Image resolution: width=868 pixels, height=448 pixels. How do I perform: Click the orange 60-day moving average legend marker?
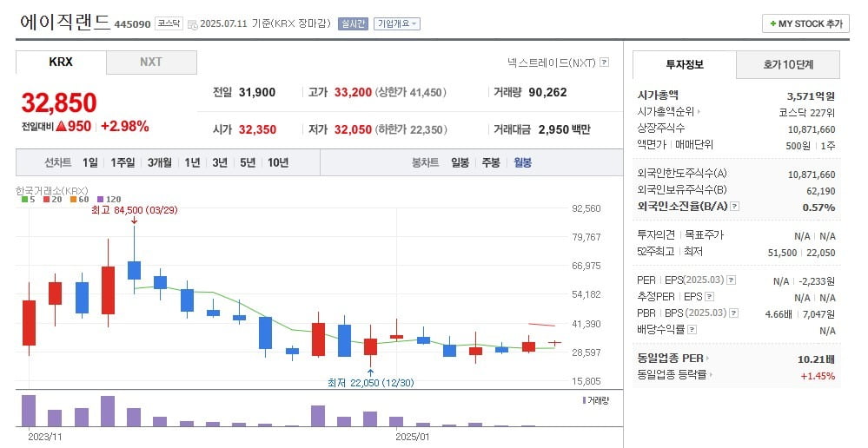73,199
